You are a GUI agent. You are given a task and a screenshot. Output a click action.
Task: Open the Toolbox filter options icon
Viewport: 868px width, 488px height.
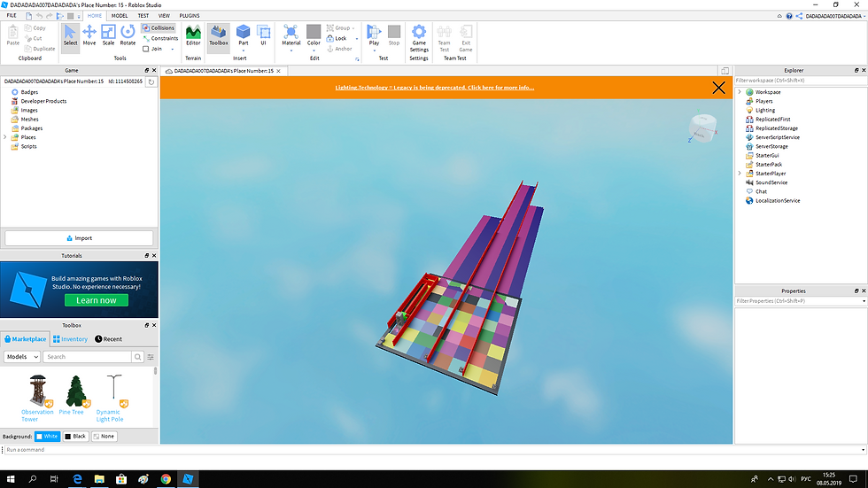tap(151, 357)
